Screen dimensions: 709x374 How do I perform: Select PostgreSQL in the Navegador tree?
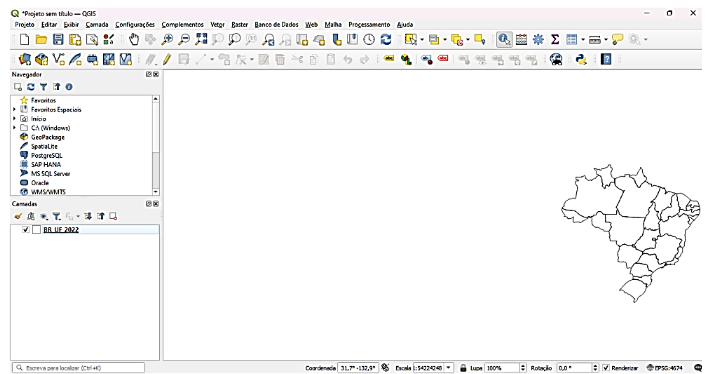(47, 155)
